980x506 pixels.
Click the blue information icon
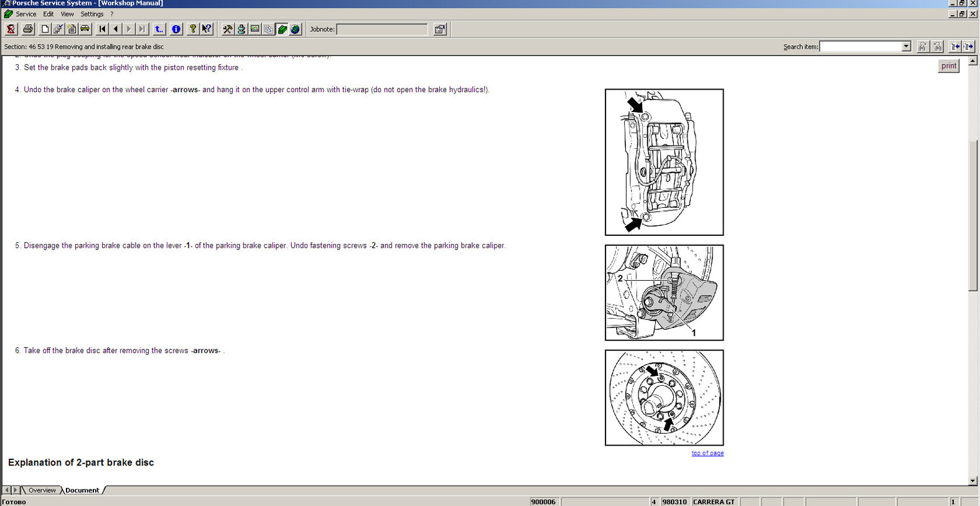point(176,29)
